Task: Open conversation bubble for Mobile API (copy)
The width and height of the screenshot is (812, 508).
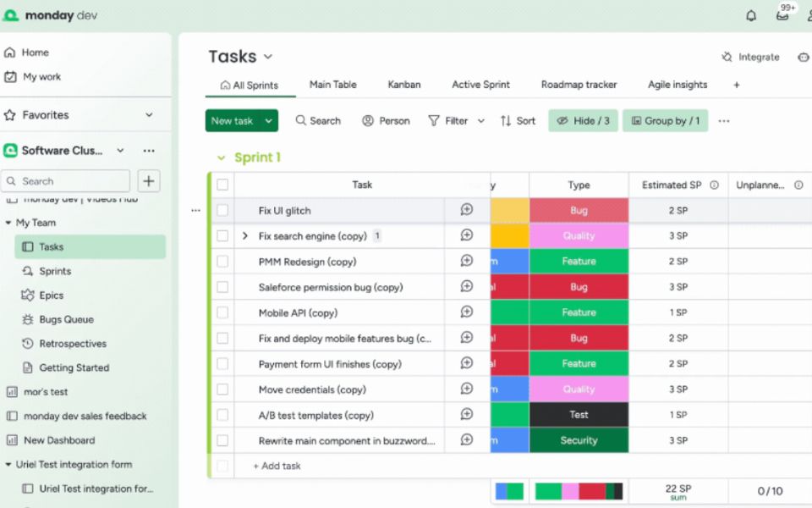Action: (466, 312)
